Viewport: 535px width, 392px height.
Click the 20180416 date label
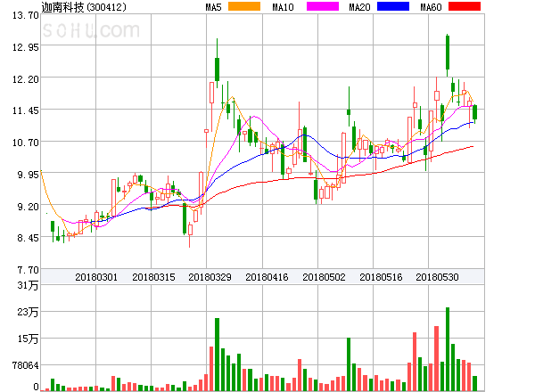[x=267, y=277]
